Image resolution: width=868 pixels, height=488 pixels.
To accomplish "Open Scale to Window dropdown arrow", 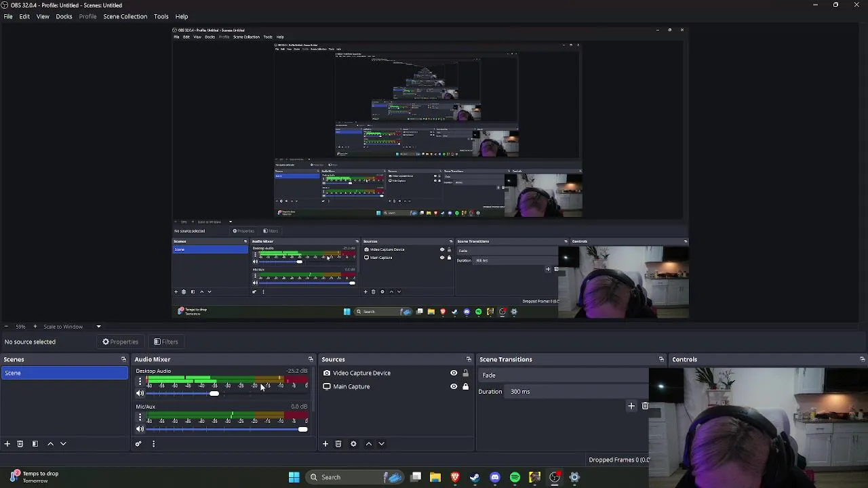I will (98, 327).
